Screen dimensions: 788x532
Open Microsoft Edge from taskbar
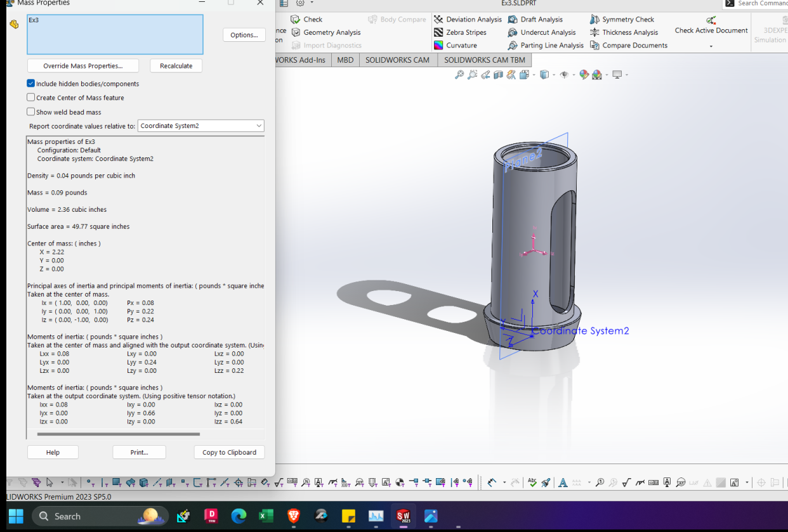click(238, 516)
